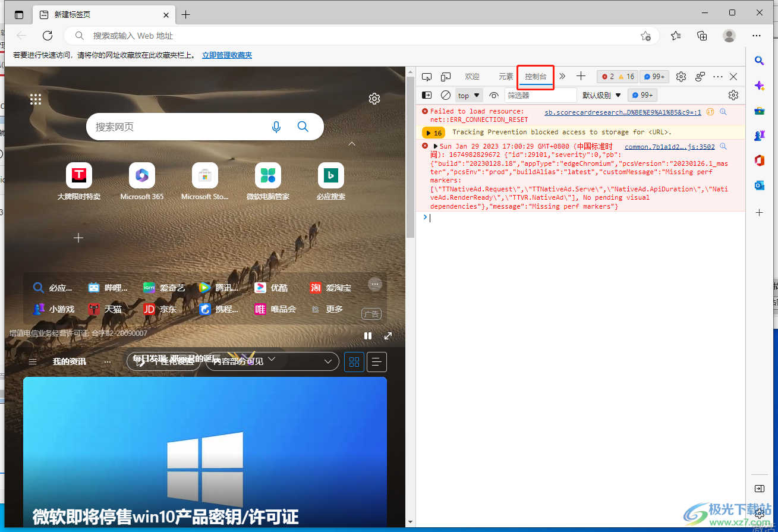Toggle the console sidebar
Viewport: 778px width, 532px height.
(427, 95)
